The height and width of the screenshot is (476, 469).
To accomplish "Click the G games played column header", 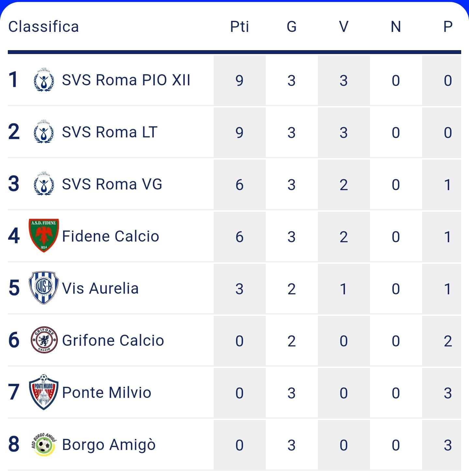I will click(x=291, y=27).
